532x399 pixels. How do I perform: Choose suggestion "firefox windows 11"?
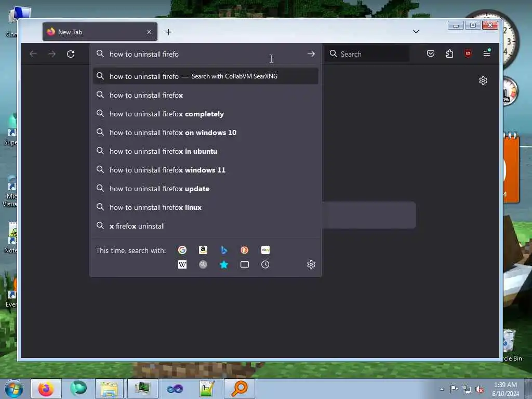(206, 170)
